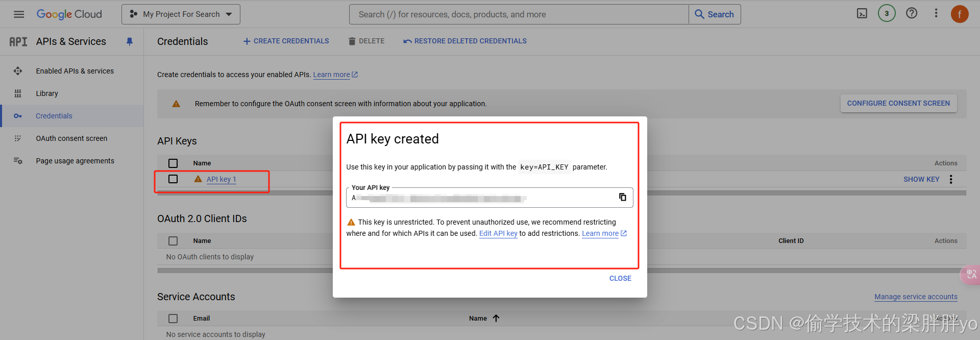Click the Library grid icon

click(18, 93)
